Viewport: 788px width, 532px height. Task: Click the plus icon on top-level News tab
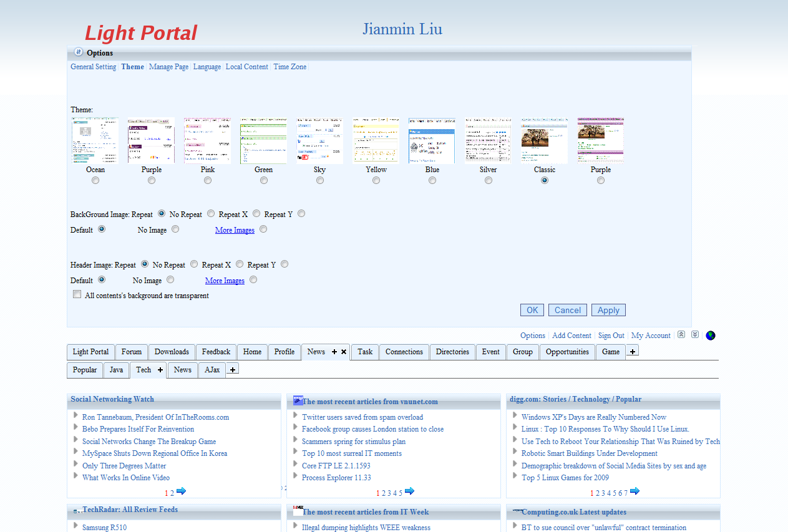point(334,352)
